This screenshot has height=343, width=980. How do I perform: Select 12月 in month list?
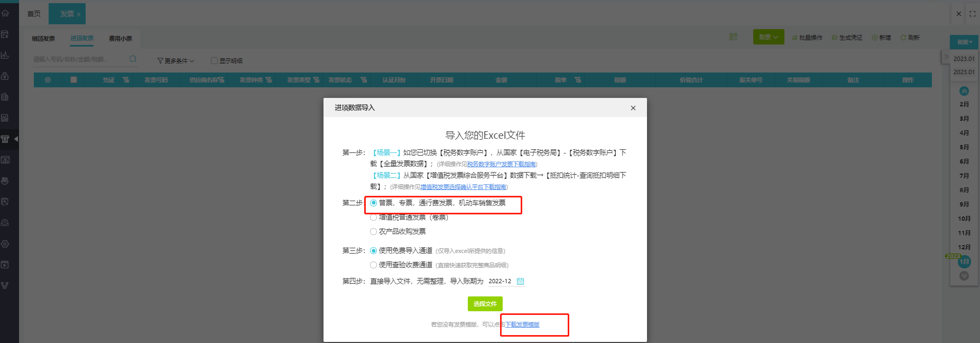point(964,247)
